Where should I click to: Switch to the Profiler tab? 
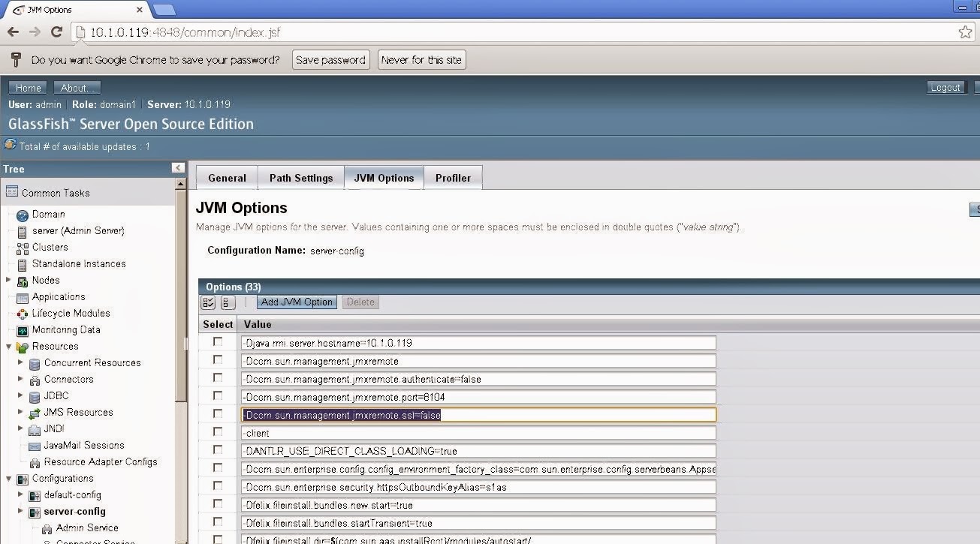click(x=453, y=178)
